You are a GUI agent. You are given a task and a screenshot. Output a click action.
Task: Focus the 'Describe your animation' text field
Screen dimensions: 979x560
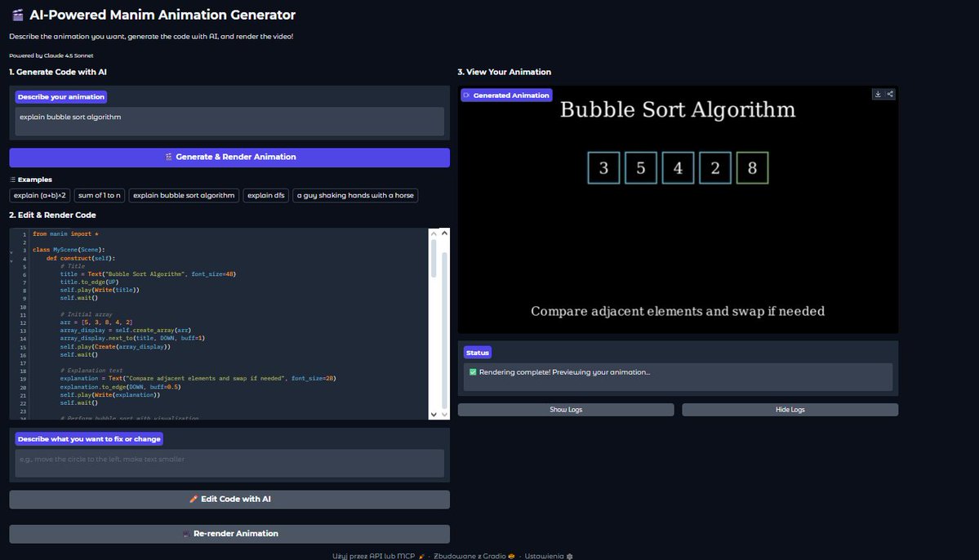[229, 121]
